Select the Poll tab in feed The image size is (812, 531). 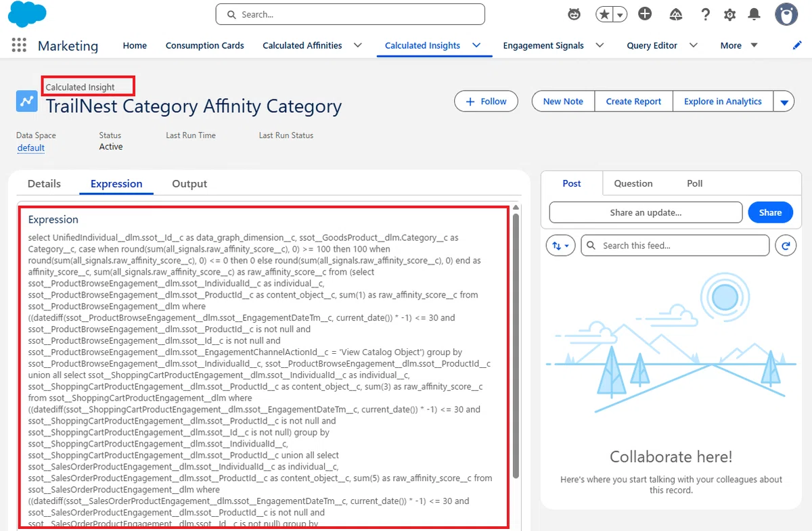[x=695, y=183]
